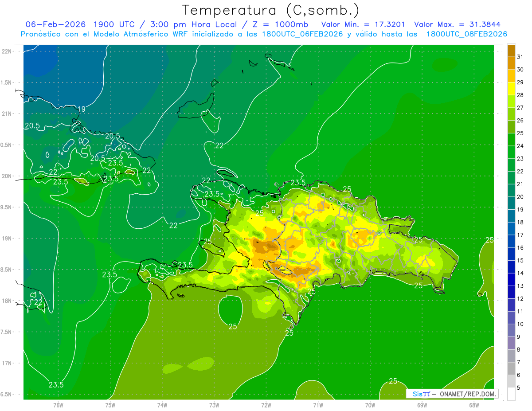Screen dimensions: 532x411
Task: Click longitude axis label "69W"
Action: click(422, 405)
